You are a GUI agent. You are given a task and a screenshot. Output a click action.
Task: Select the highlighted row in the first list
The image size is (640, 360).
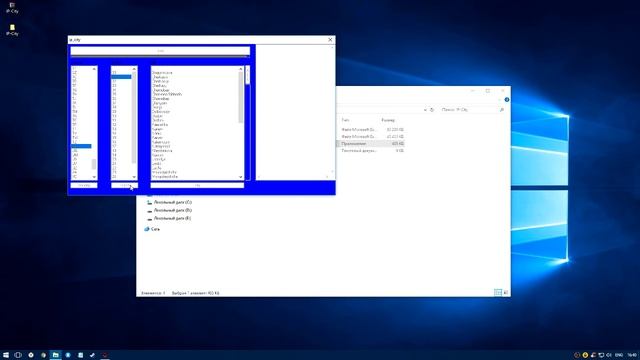(x=81, y=146)
